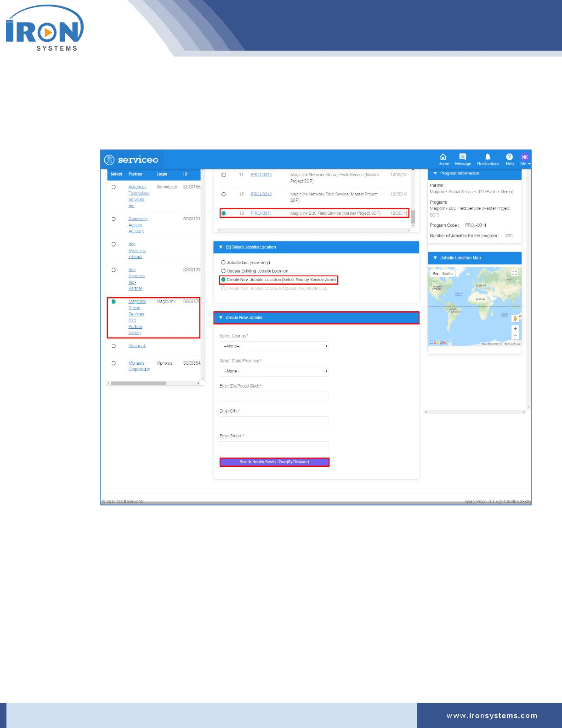Viewport: 562px width, 728px height.
Task: Collapse the Program Information panel
Action: [x=435, y=173]
